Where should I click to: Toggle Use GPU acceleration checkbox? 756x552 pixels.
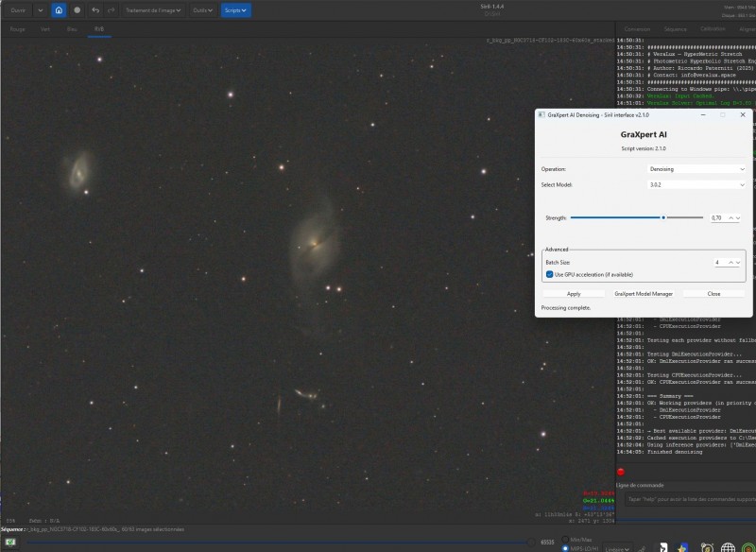click(x=550, y=274)
